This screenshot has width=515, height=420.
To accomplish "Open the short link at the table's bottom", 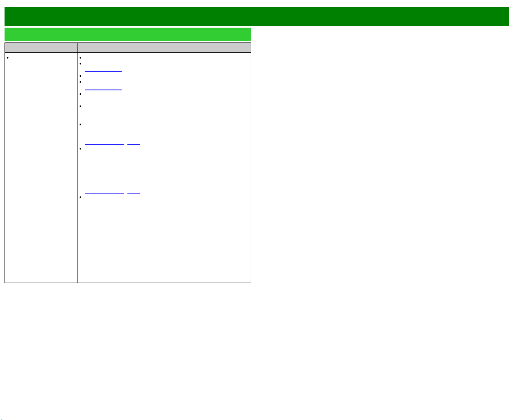I will click(x=132, y=278).
